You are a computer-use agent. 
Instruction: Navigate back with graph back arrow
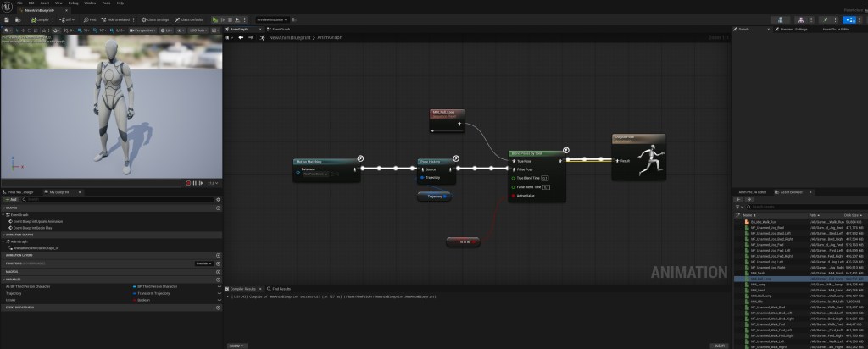click(x=241, y=37)
